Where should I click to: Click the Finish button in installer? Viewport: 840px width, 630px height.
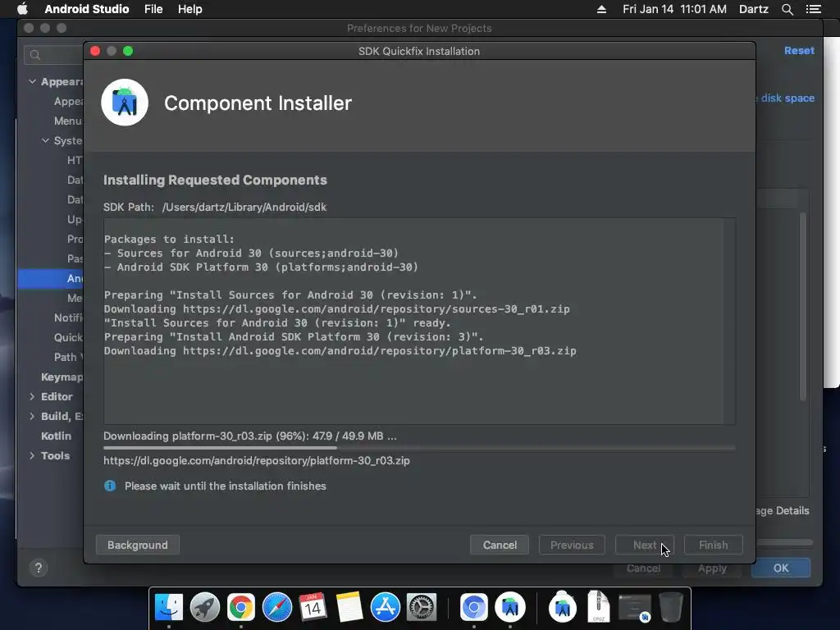(713, 545)
